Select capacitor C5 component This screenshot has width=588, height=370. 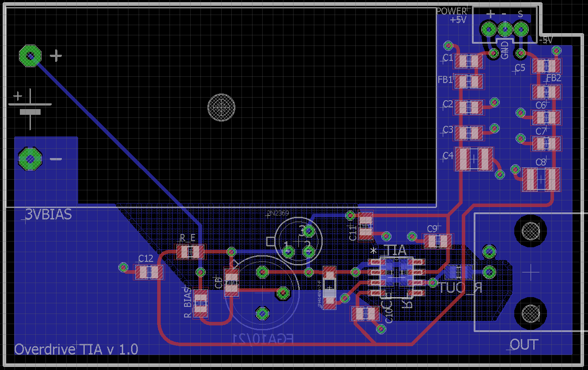click(546, 66)
